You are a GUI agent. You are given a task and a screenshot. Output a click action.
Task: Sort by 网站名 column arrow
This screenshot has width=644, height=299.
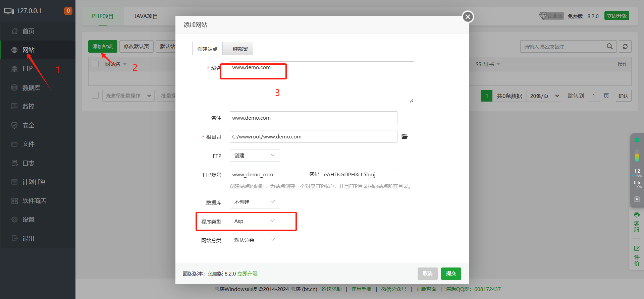point(125,64)
